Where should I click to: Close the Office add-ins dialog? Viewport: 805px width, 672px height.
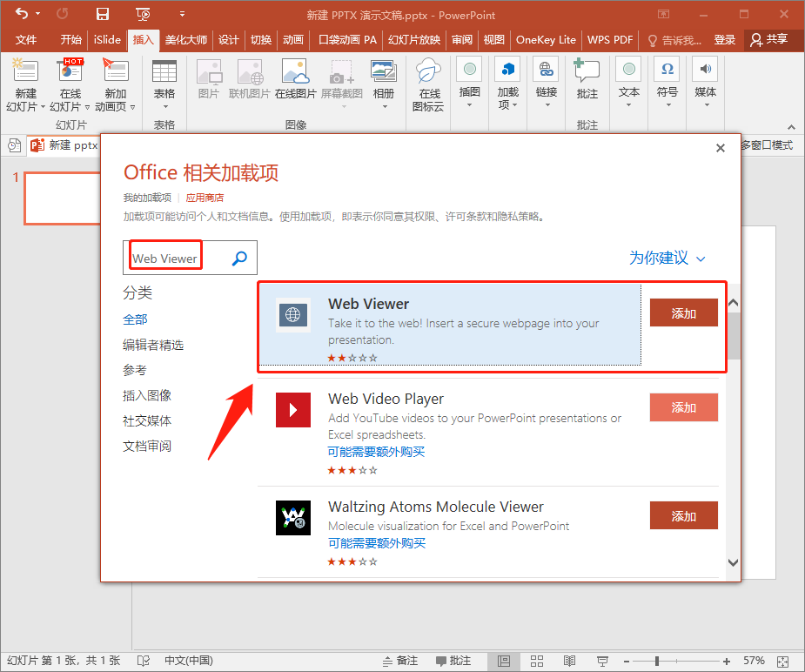pyautogui.click(x=721, y=148)
